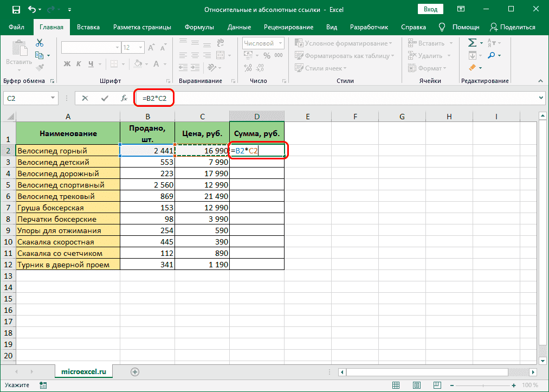Click the Find and Select magnifier icon
This screenshot has width=549, height=392.
tap(491, 55)
